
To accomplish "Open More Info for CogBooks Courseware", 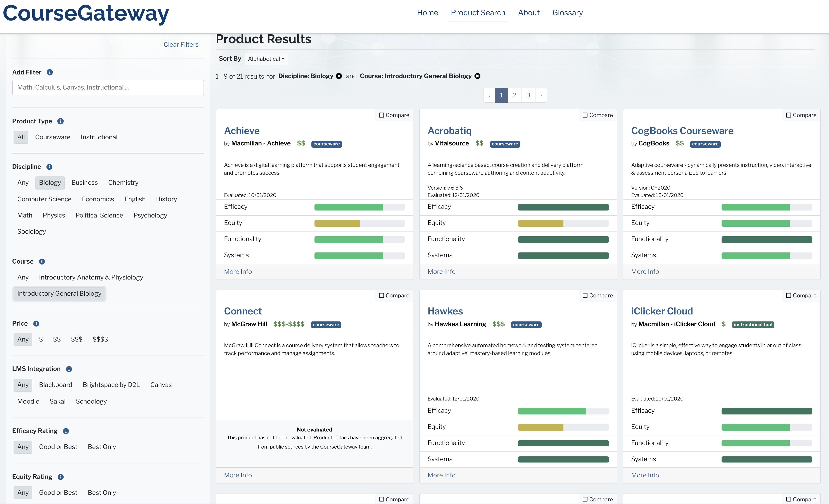I will pos(645,271).
